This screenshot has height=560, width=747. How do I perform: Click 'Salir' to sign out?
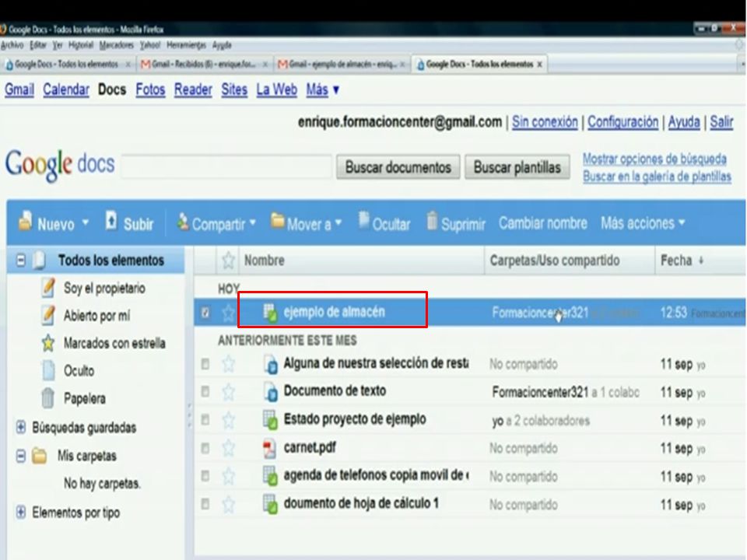point(721,122)
